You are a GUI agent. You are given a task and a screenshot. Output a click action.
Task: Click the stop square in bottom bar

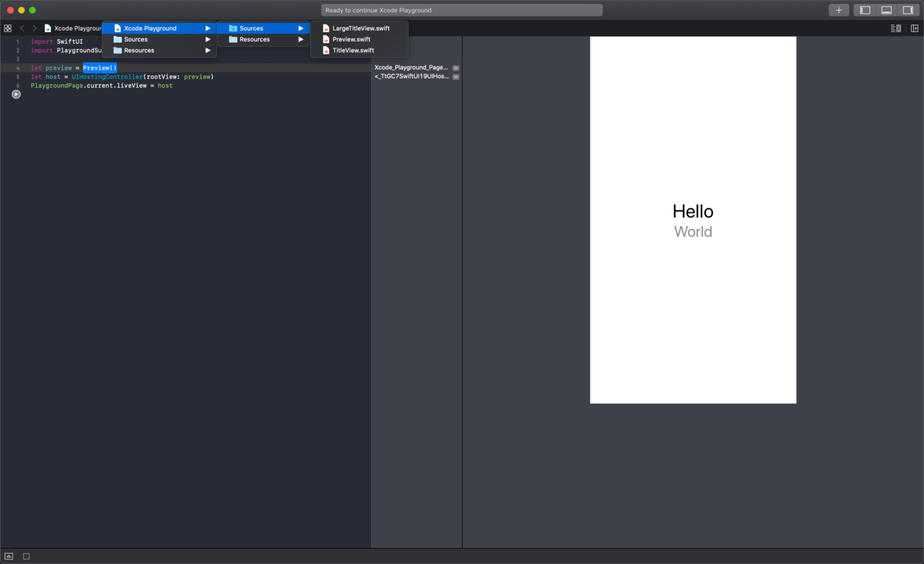coord(26,556)
